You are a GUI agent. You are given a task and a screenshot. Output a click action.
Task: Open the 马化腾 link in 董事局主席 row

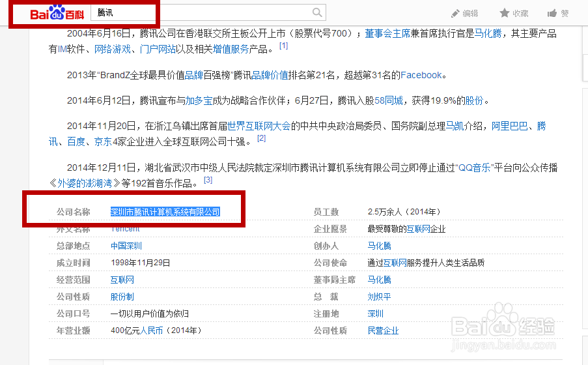click(379, 280)
